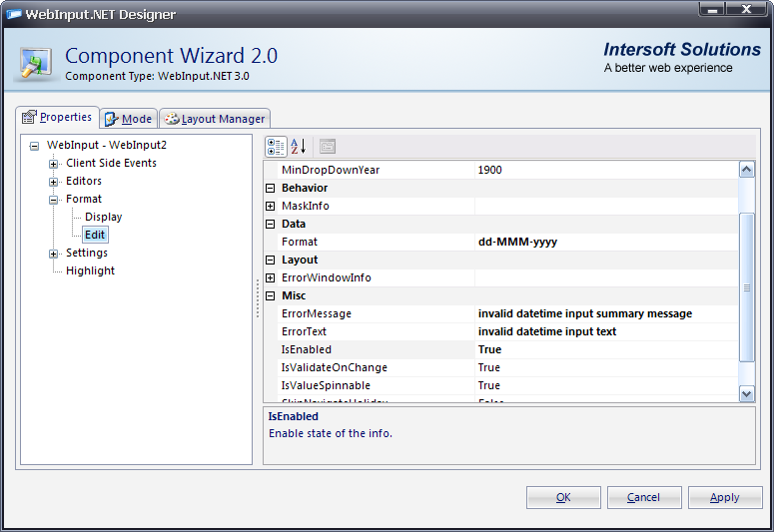Click the Component Wizard header icon
This screenshot has width=774, height=532.
point(37,61)
